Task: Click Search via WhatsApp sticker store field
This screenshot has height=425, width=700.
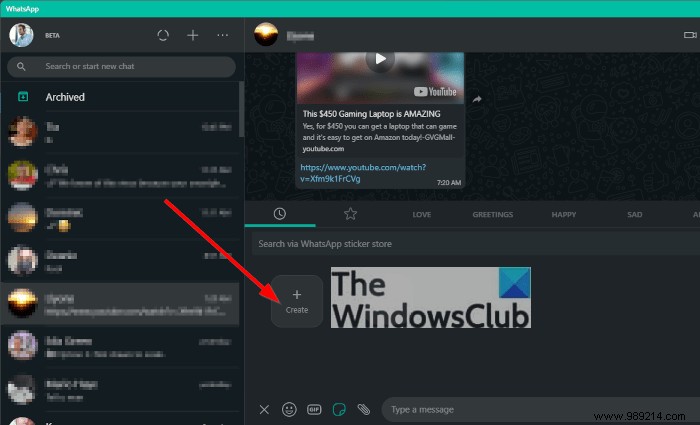Action: pos(476,244)
